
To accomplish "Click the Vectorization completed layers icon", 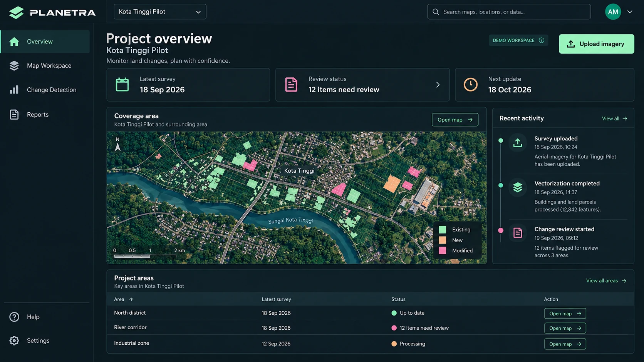I will pos(518,187).
